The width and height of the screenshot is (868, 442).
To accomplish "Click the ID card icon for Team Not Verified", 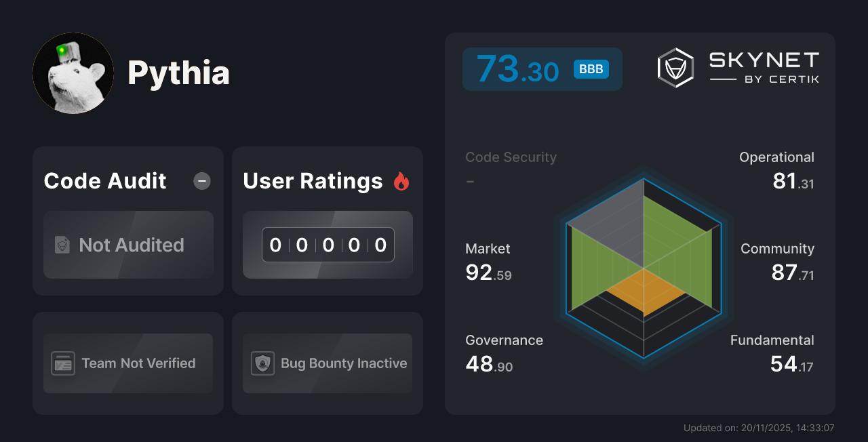I will 64,363.
